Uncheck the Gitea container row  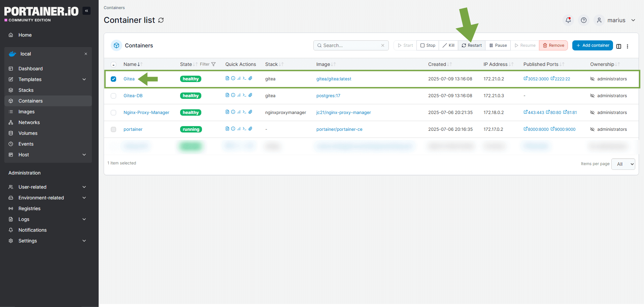(113, 79)
